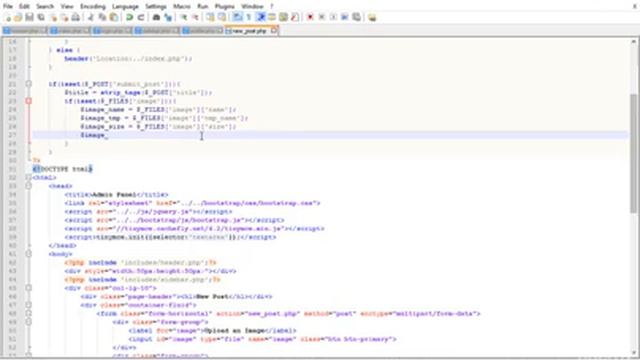Viewport: 640px width, 360px height.
Task: Click the Redo arrow icon
Action: click(141, 17)
